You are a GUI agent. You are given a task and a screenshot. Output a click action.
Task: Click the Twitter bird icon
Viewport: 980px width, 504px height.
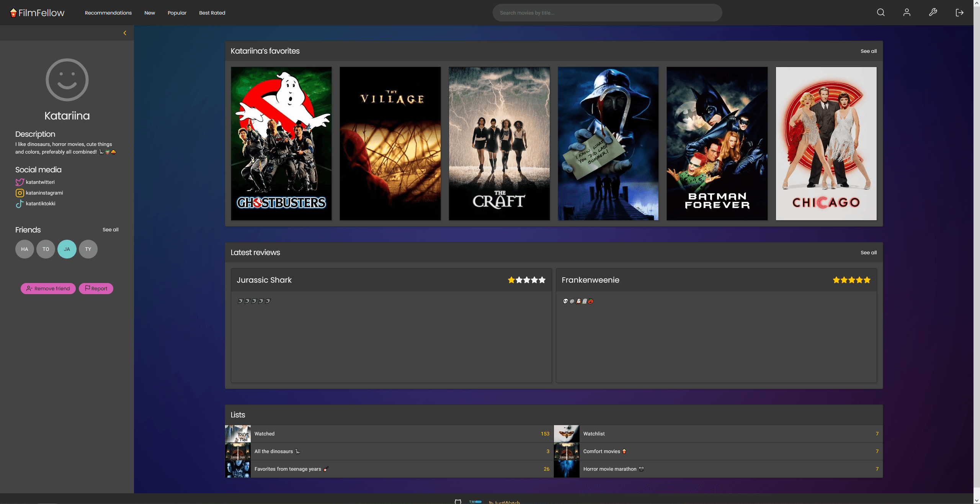pos(20,182)
